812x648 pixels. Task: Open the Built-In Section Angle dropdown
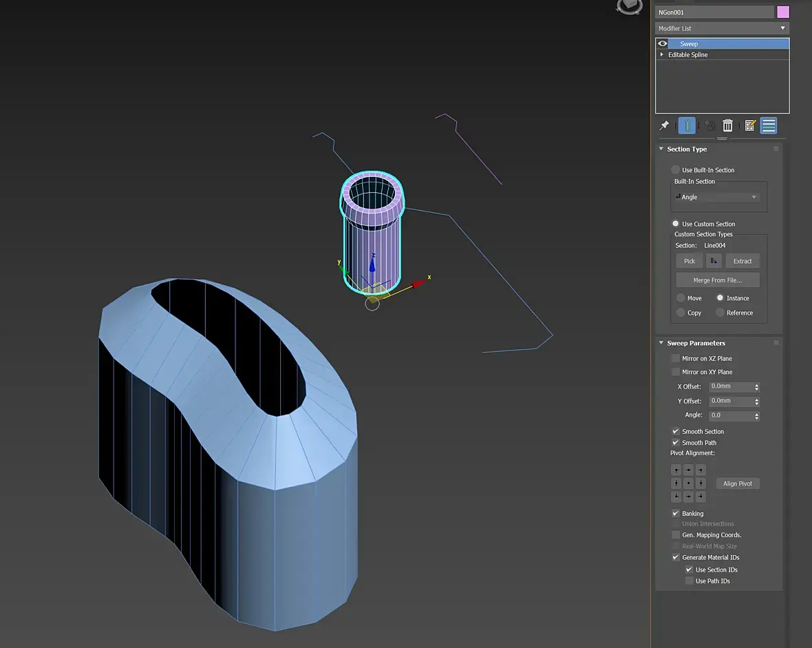716,197
